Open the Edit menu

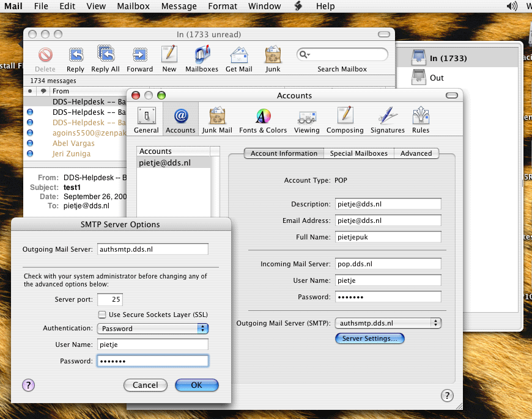click(67, 6)
